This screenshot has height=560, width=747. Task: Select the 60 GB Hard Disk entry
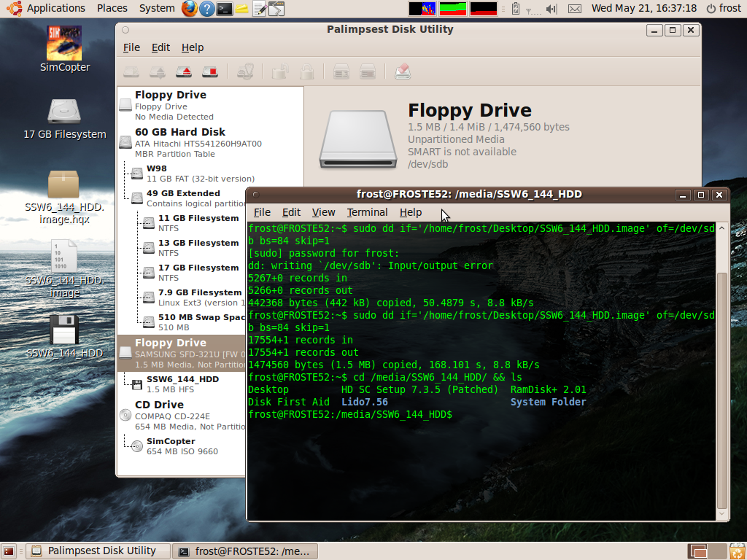point(210,142)
